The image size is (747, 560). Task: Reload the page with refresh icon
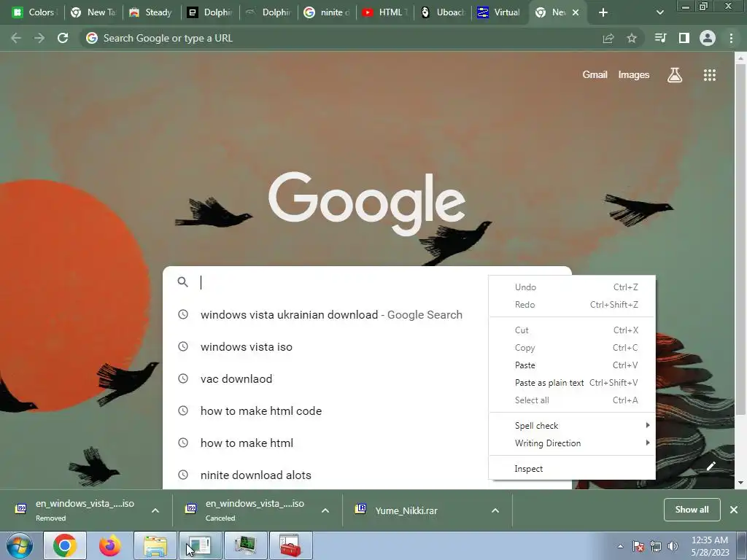(63, 38)
